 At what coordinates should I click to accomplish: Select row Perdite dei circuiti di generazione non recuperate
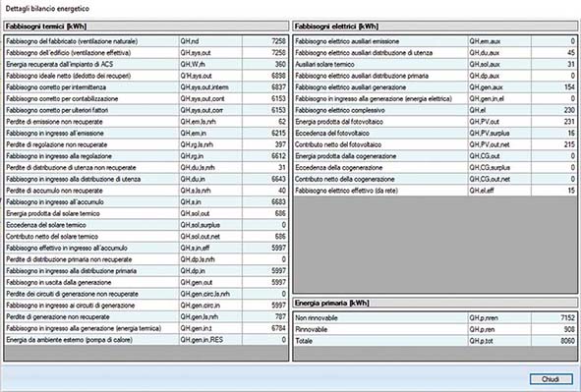[146, 294]
